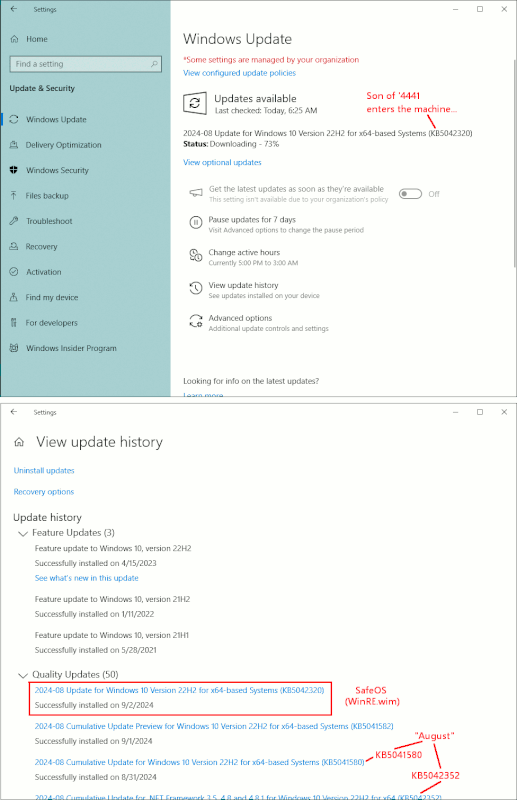This screenshot has width=517, height=800.
Task: Click View optional updates link
Action: coord(222,162)
